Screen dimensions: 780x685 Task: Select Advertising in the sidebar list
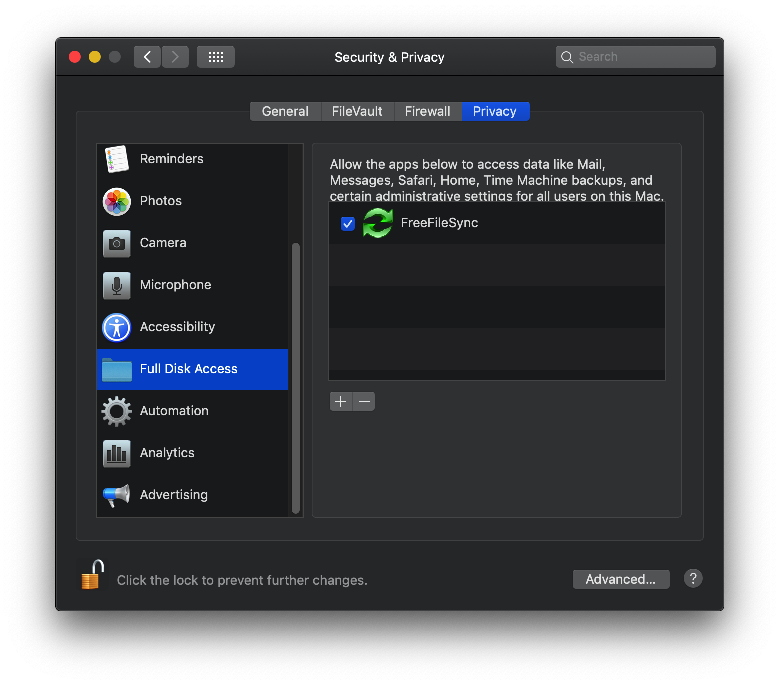[192, 495]
